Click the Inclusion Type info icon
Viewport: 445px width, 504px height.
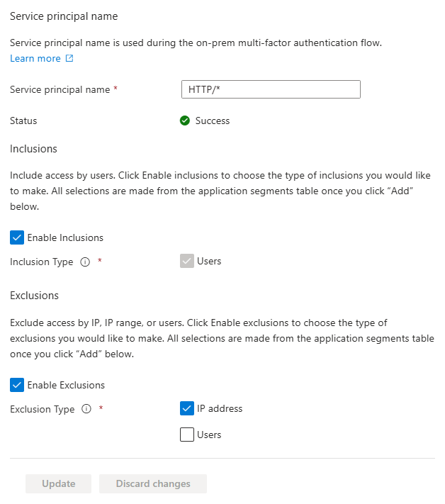pos(85,262)
